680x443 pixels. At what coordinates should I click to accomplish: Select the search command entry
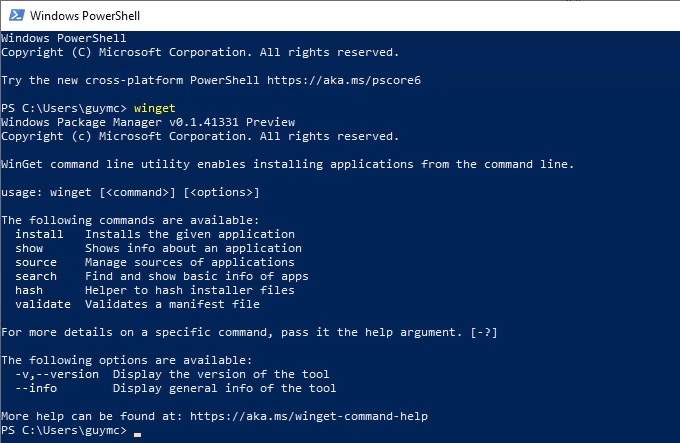tap(36, 276)
